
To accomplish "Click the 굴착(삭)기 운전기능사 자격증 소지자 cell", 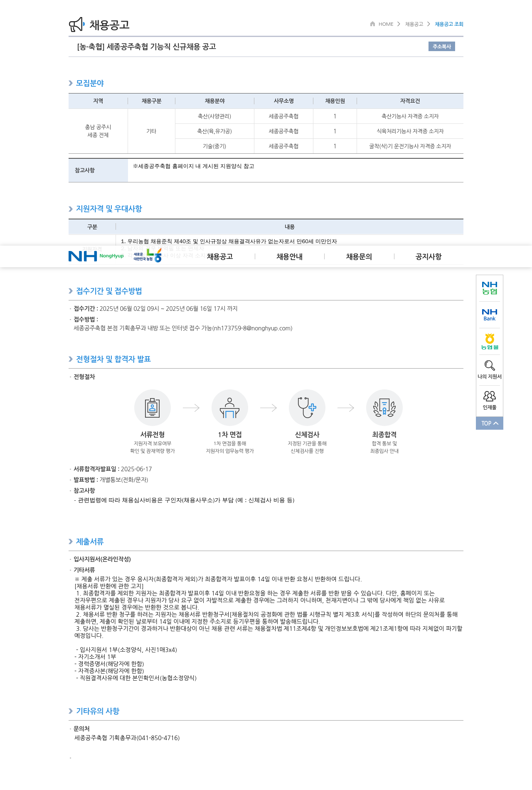I will [x=410, y=146].
